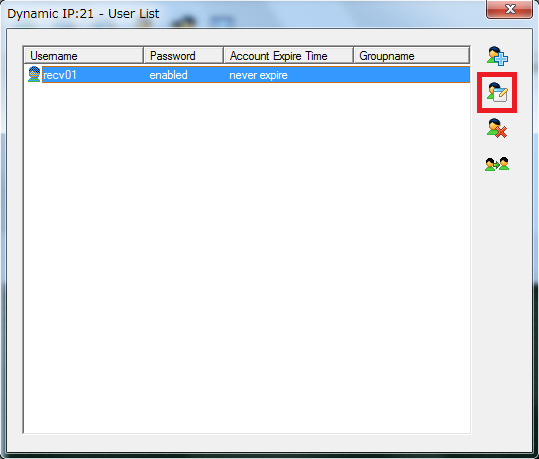539x459 pixels.
Task: Click the Copy User two-person arrow icon
Action: 497,164
